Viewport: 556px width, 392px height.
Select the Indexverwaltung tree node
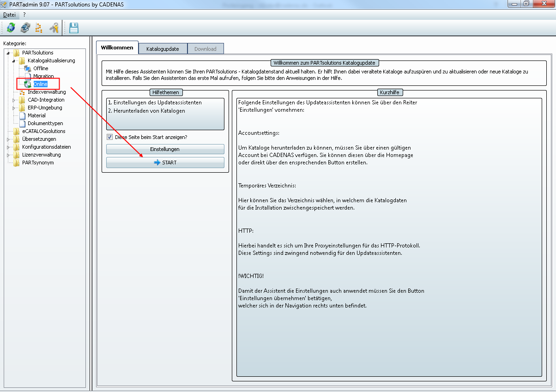point(47,92)
